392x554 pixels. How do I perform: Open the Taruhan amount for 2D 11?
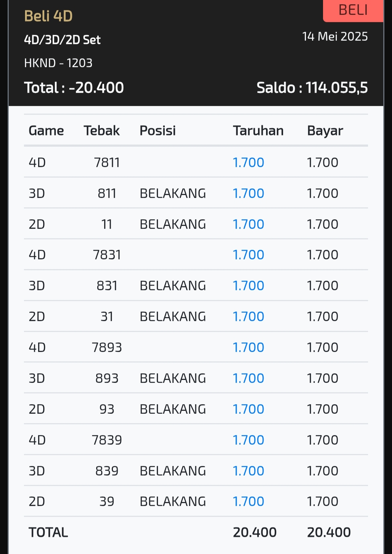click(x=248, y=224)
